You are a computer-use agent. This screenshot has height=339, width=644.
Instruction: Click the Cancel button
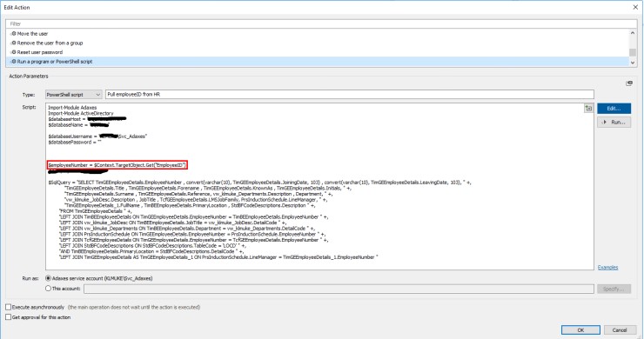click(620, 330)
